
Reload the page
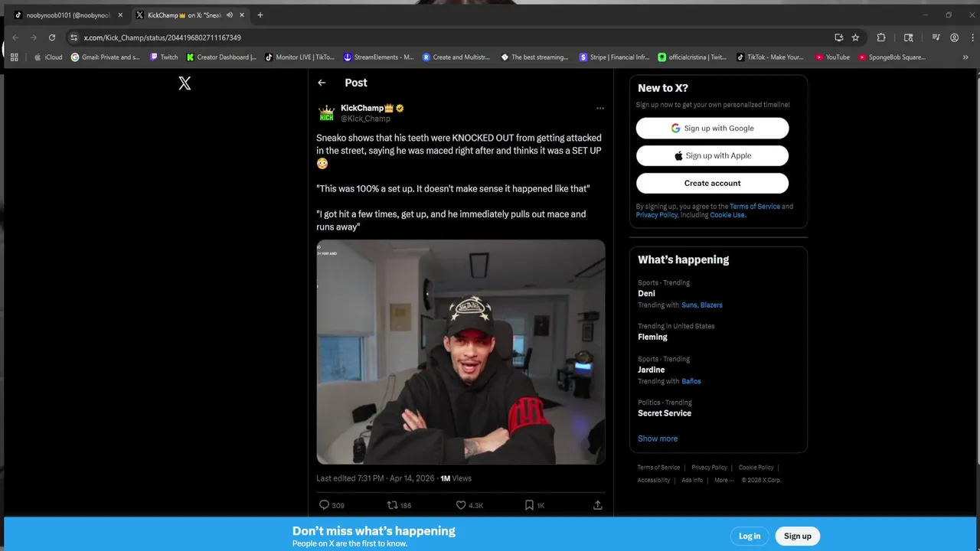click(52, 37)
